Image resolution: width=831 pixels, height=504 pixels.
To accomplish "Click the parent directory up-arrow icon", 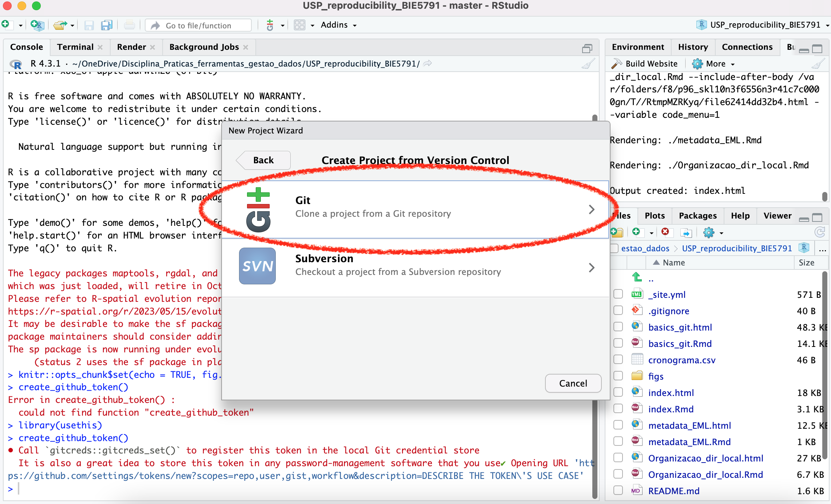I will [x=637, y=277].
